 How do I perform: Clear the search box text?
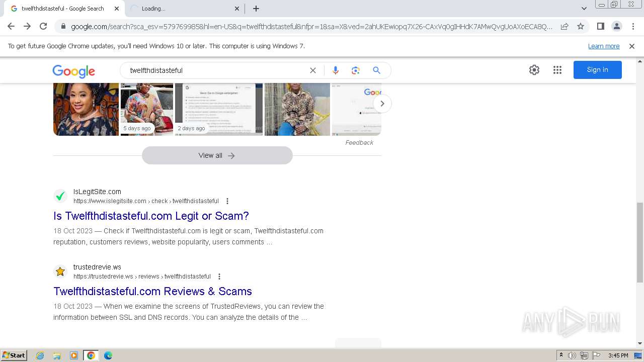313,70
